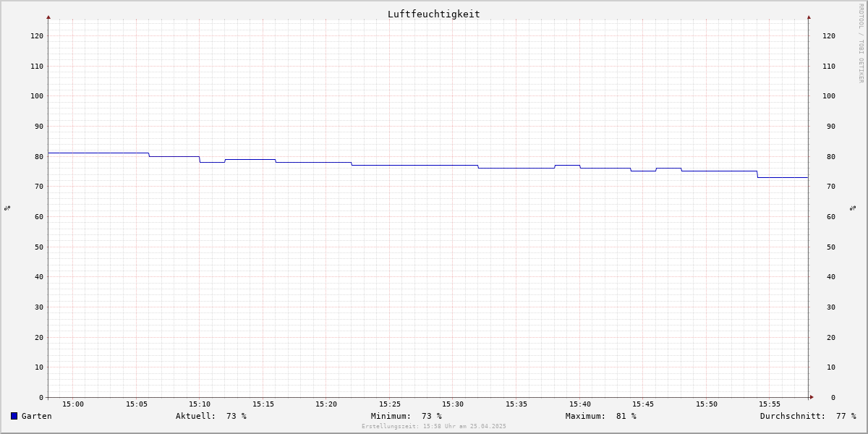Click the 15:35 time axis label
This screenshot has width=868, height=434.
pos(516,404)
